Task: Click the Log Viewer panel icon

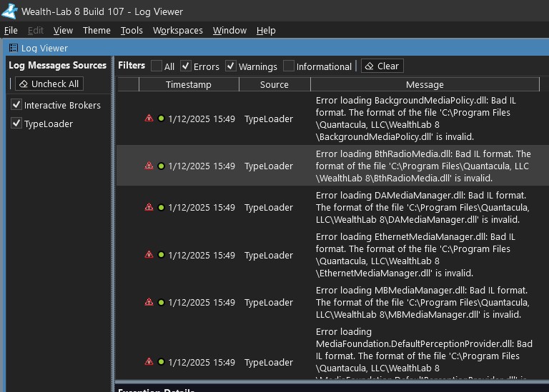Action: click(x=14, y=48)
